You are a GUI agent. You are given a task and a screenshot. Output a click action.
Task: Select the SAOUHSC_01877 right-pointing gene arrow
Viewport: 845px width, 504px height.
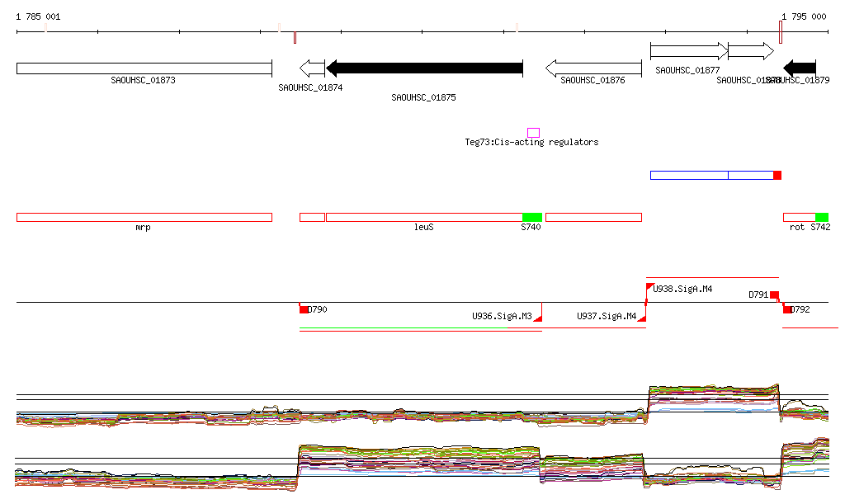coord(689,51)
